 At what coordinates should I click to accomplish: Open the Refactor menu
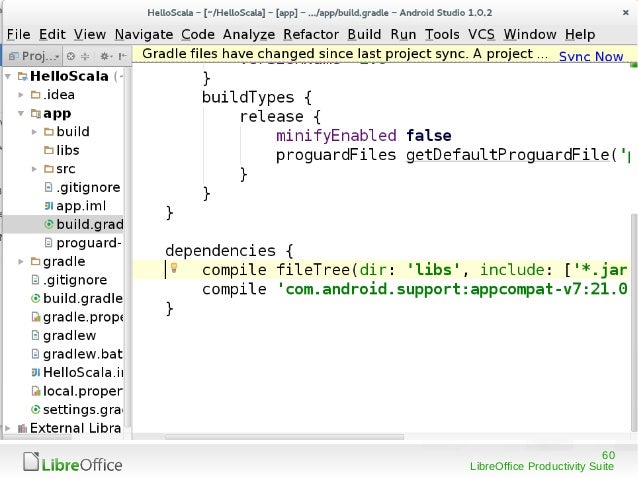click(x=311, y=35)
